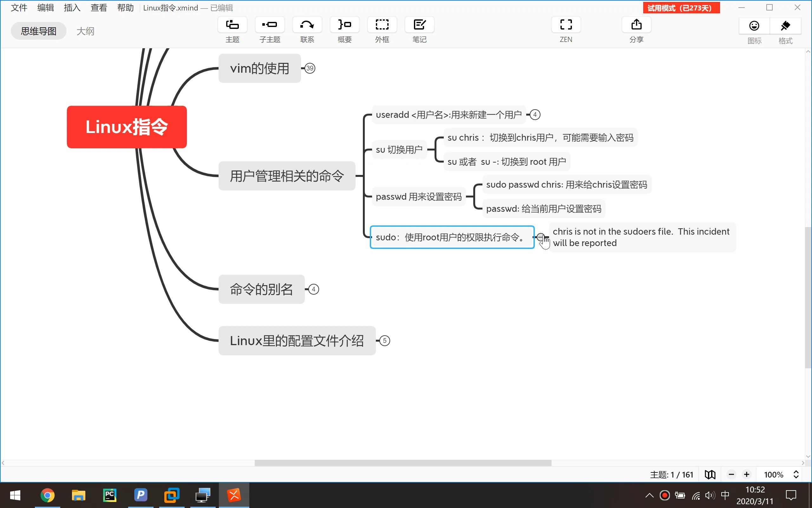Open the volume control in tray
The width and height of the screenshot is (812, 508).
(710, 495)
